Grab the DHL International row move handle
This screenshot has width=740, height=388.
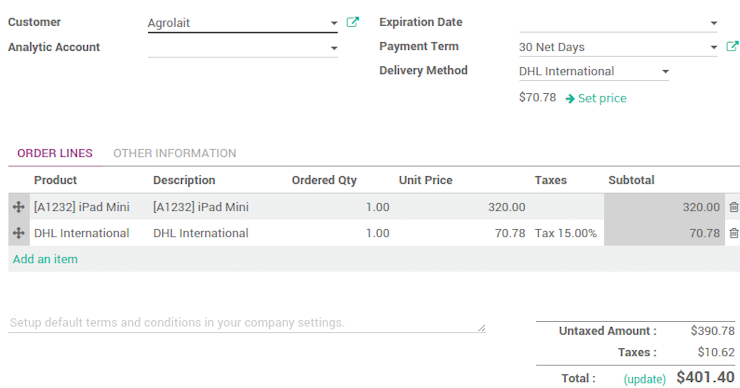(18, 233)
